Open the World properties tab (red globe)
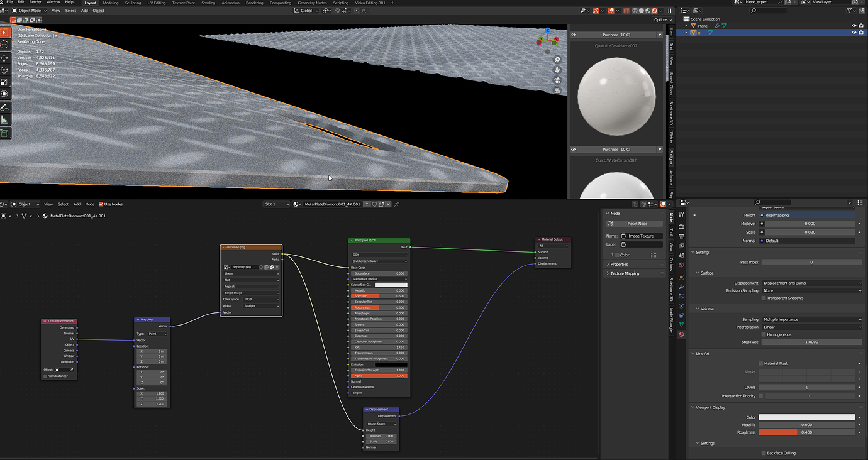Viewport: 868px width, 460px height. (x=681, y=265)
